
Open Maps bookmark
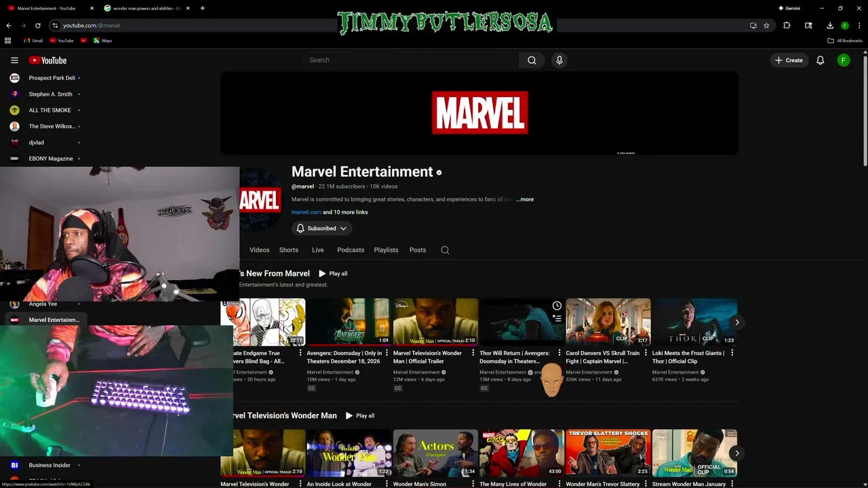click(102, 41)
